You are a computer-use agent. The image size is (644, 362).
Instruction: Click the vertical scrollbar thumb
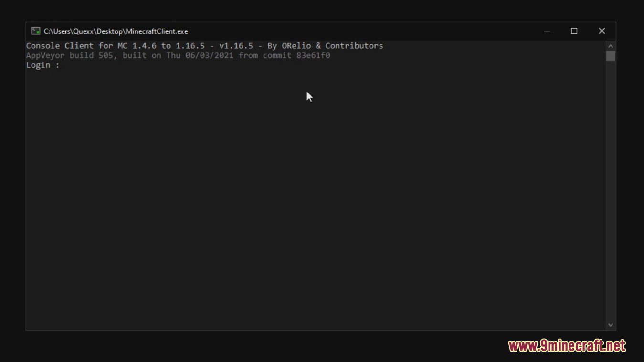(611, 56)
